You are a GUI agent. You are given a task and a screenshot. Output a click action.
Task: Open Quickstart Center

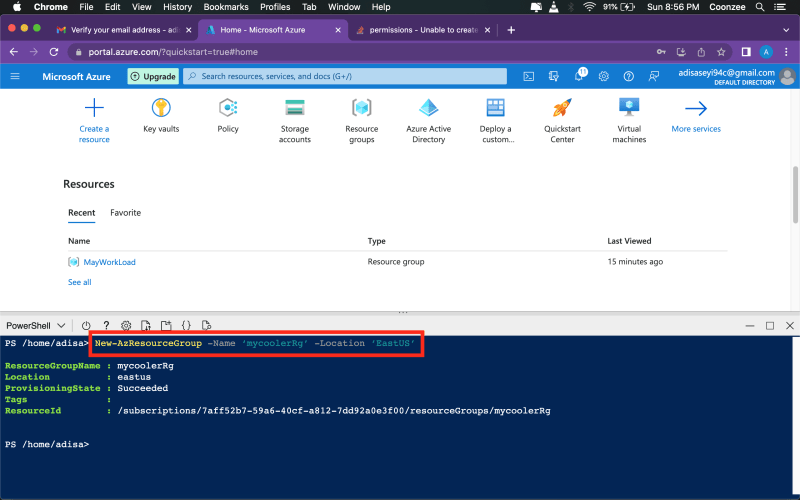click(x=562, y=121)
